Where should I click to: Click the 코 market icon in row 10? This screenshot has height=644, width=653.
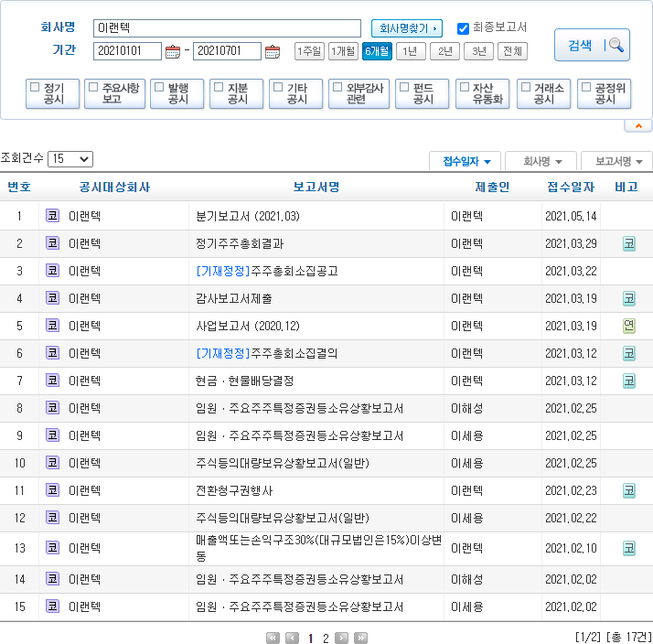[52, 462]
